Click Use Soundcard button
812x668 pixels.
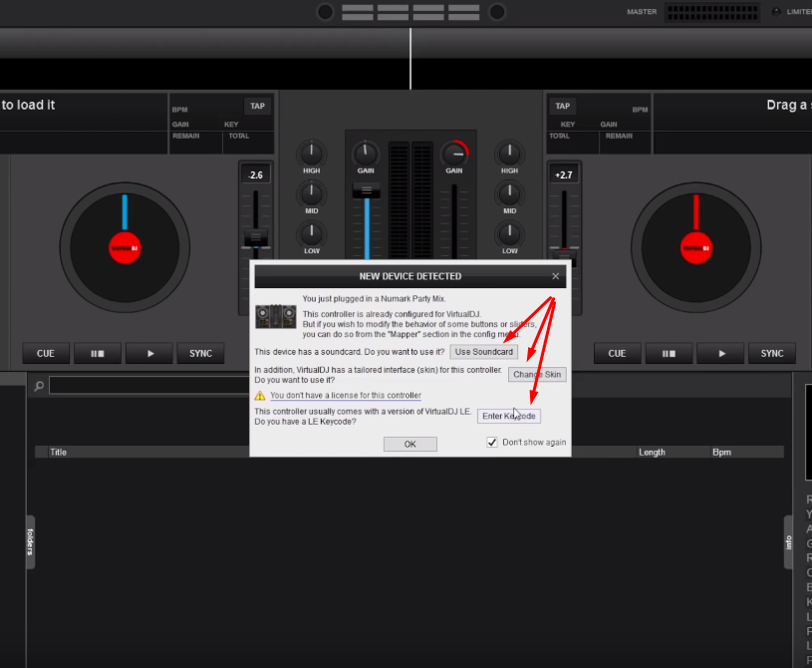pos(483,352)
